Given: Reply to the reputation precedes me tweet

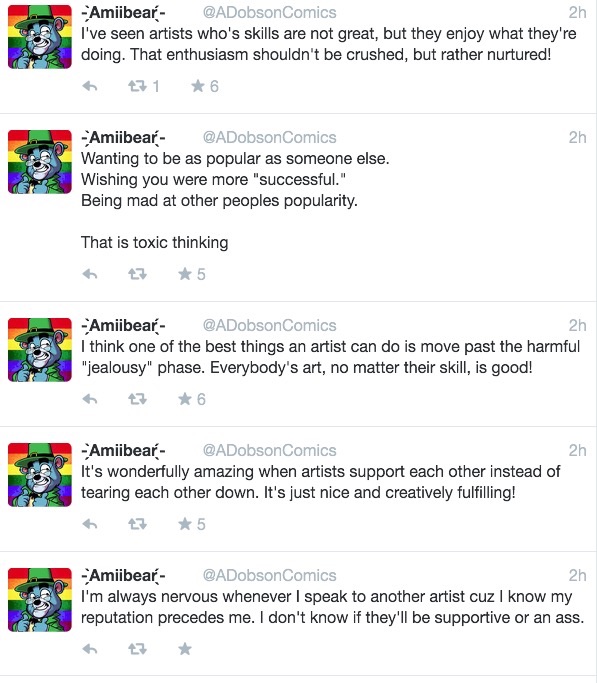Looking at the screenshot, I should tap(90, 649).
